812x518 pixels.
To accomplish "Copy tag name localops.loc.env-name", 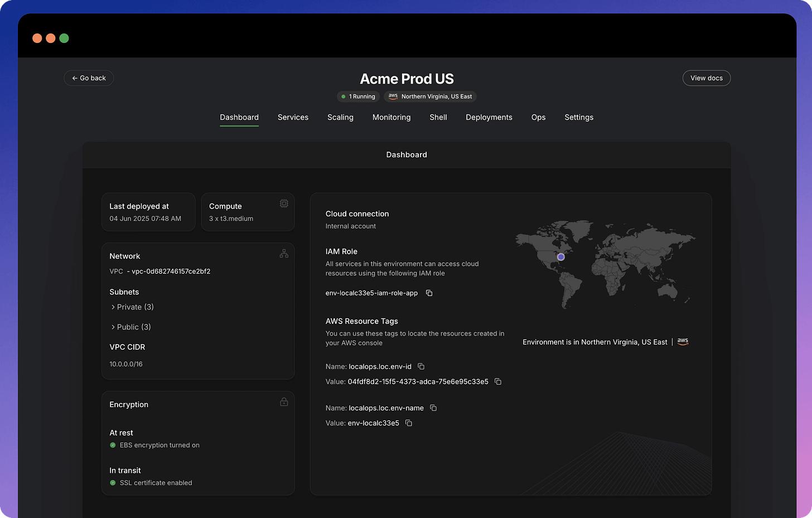I will 433,408.
